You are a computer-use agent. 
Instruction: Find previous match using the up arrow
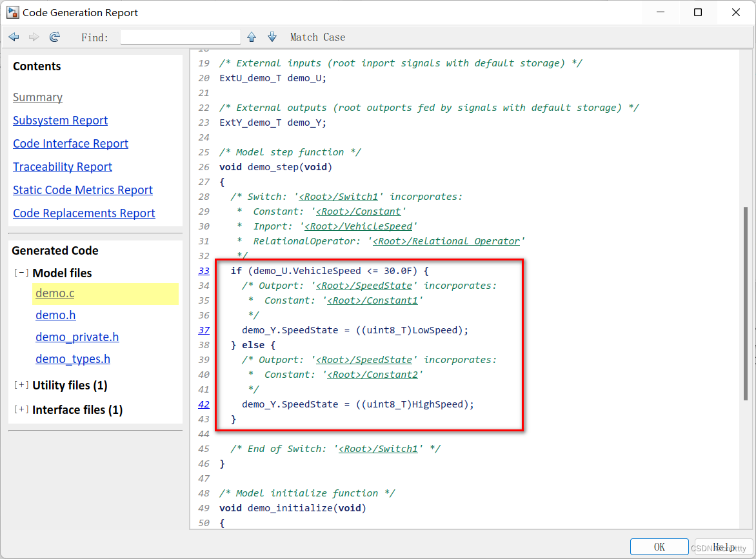coord(252,37)
